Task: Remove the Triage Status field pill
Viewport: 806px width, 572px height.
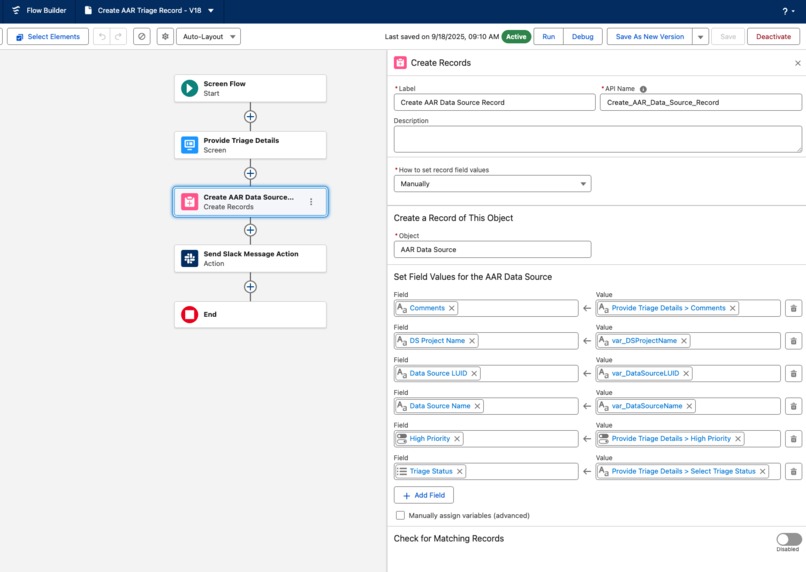Action: 460,471
